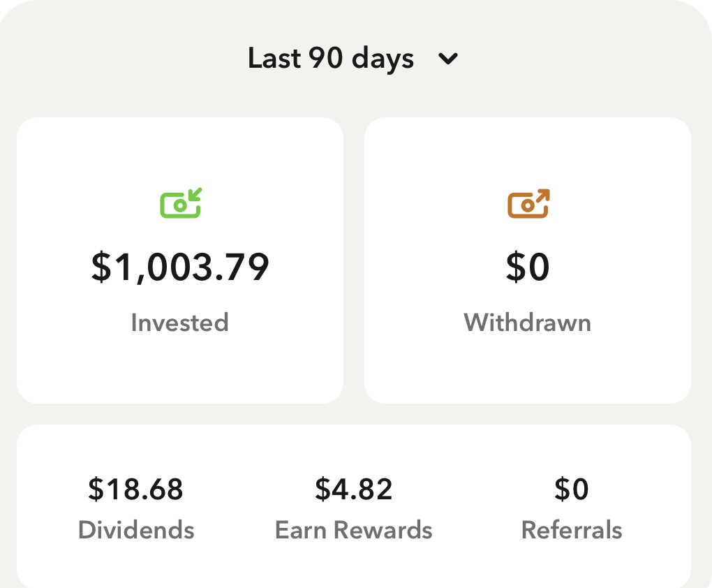The image size is (712, 588).
Task: Open the "Last 90 days" period selector
Action: click(331, 59)
